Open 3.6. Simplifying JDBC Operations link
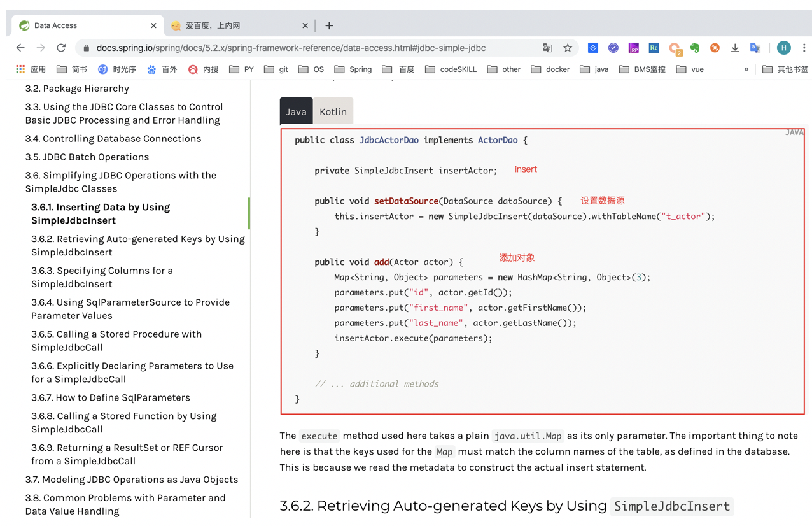Screen dimensions: 812x526 click(121, 182)
